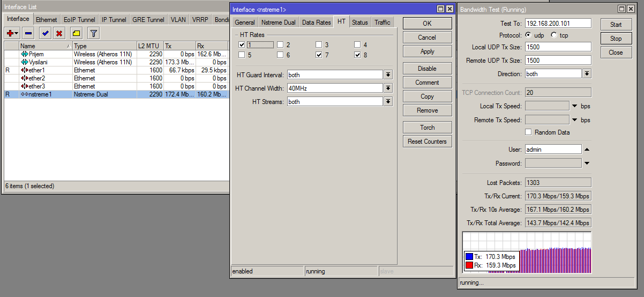Click the Lost Packets value 1303

coord(558,183)
